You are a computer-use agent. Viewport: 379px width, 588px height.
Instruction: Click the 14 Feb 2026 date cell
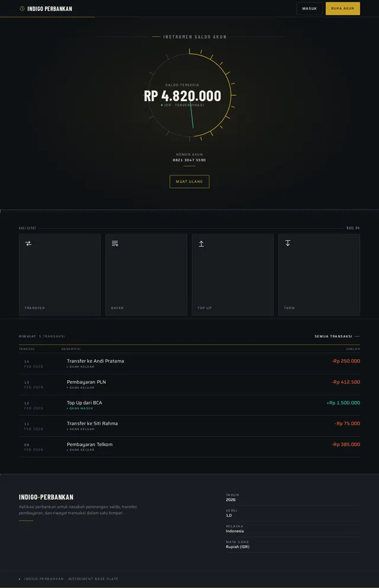coord(33,364)
